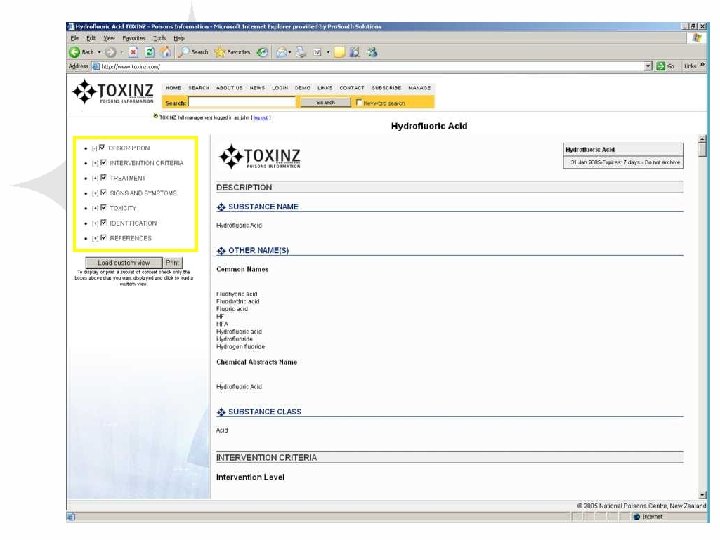Uncheck the IDENTIFICATION section checkbox

[103, 223]
